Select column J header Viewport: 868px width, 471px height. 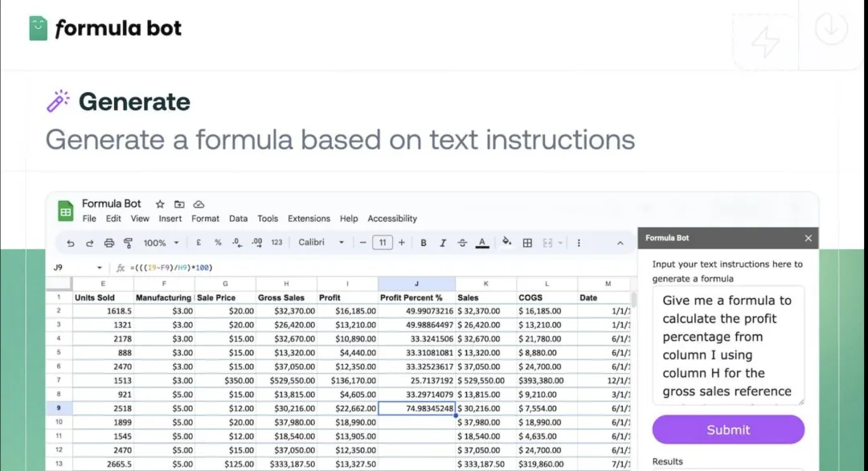pyautogui.click(x=416, y=284)
